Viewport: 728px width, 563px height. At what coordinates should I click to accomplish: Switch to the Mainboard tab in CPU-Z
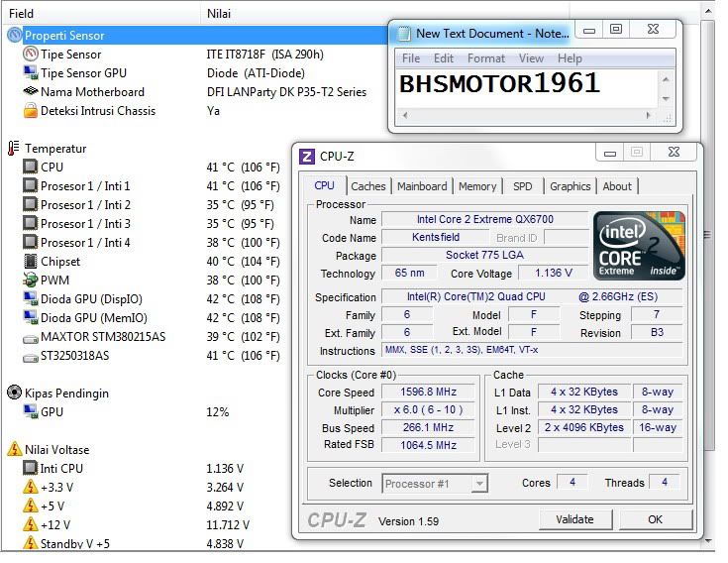(x=422, y=186)
